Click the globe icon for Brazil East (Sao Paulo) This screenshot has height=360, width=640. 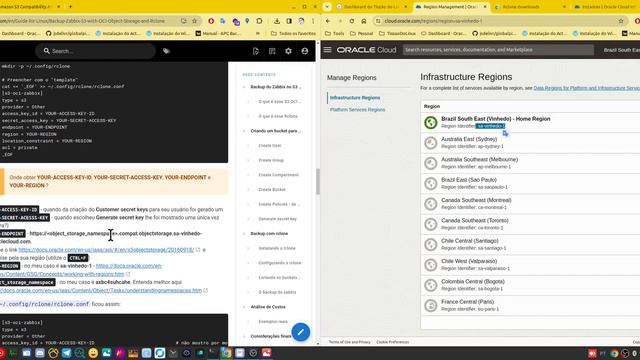431,183
